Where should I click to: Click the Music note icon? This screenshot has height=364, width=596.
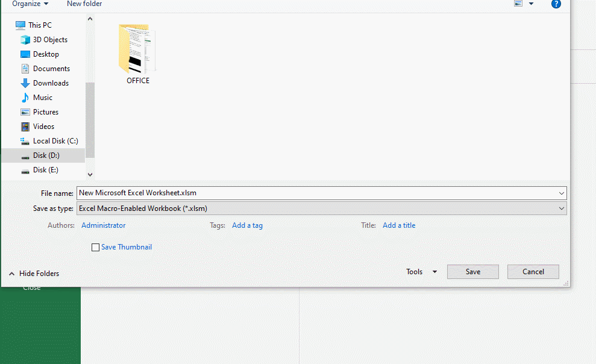[25, 98]
